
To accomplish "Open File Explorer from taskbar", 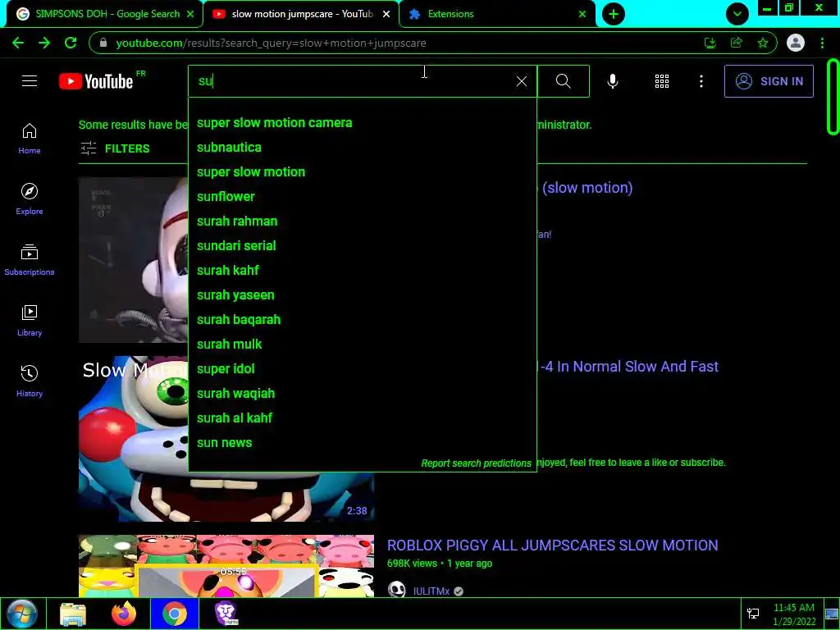I will coord(73,614).
